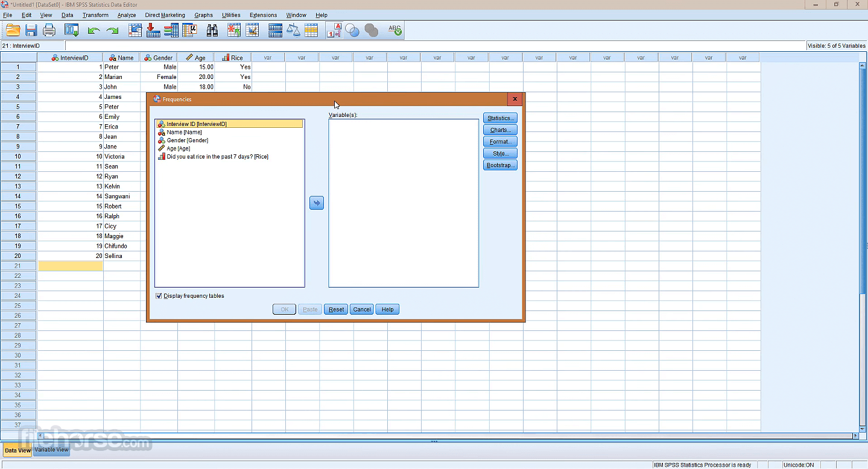
Task: Switch to the Variable View tab
Action: [x=51, y=450]
